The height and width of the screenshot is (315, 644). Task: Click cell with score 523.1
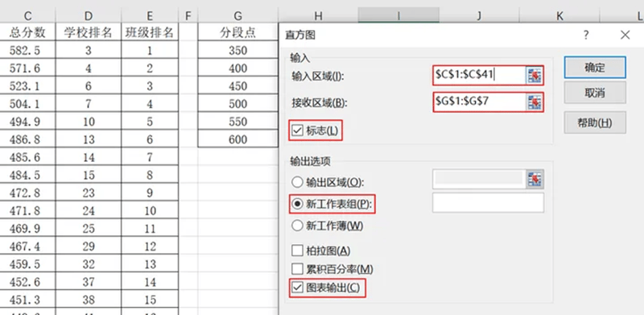[27, 85]
